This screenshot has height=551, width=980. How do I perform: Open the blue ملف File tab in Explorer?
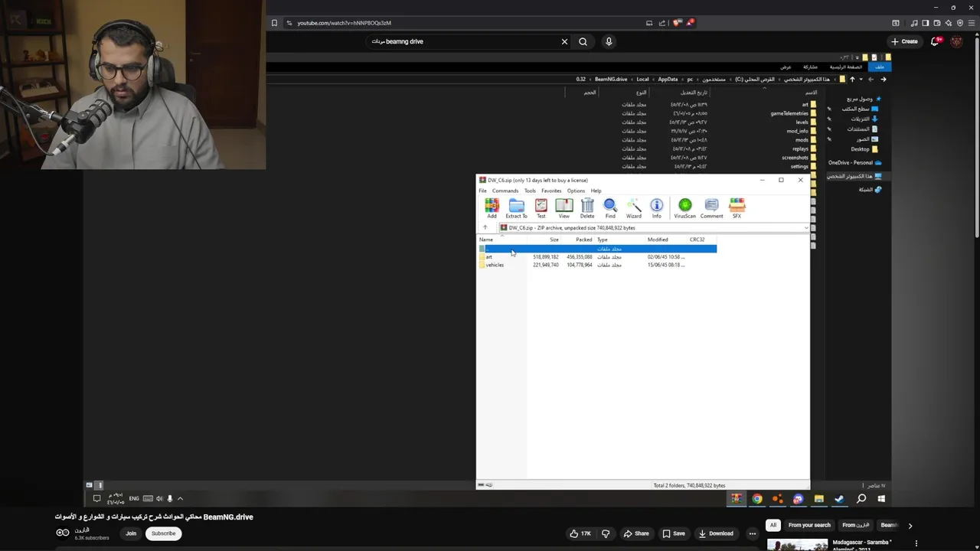tap(880, 67)
